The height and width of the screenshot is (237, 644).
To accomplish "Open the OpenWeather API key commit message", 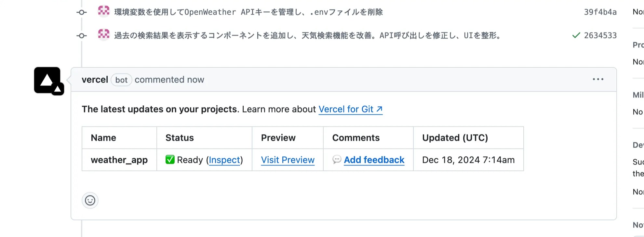I will click(248, 12).
